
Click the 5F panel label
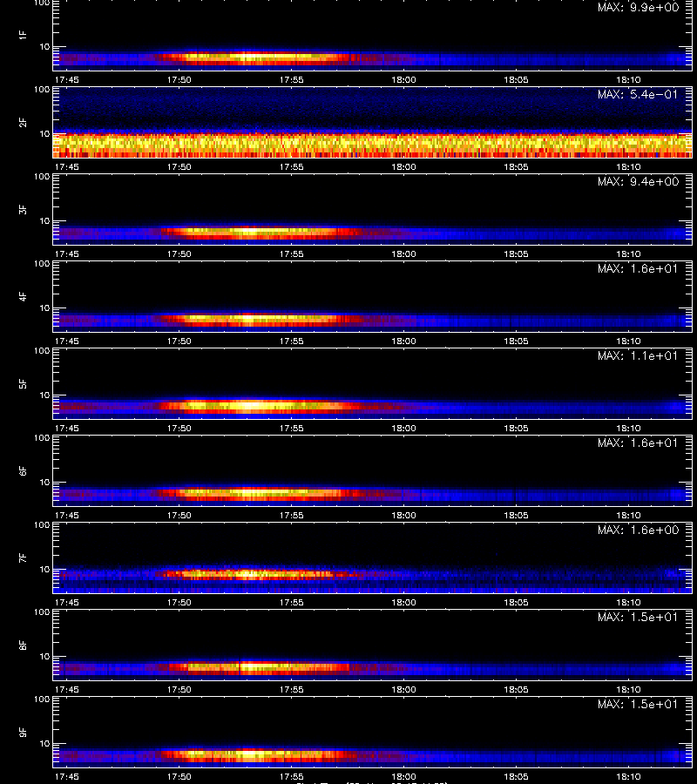pyautogui.click(x=23, y=384)
